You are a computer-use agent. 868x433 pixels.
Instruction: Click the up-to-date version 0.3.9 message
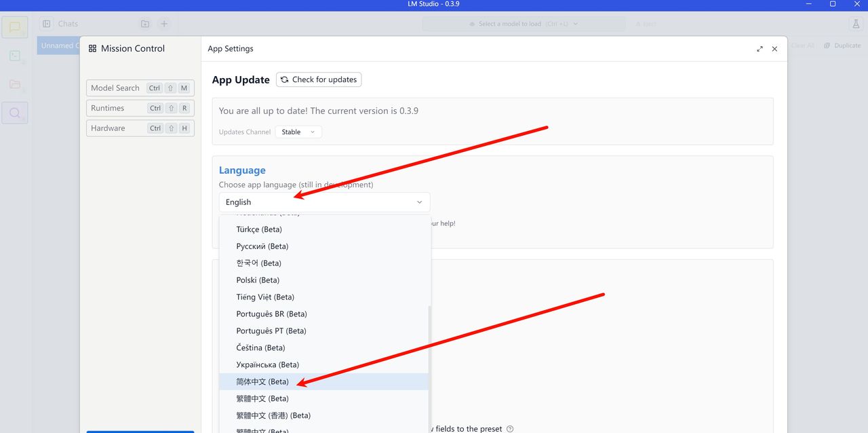pos(319,111)
